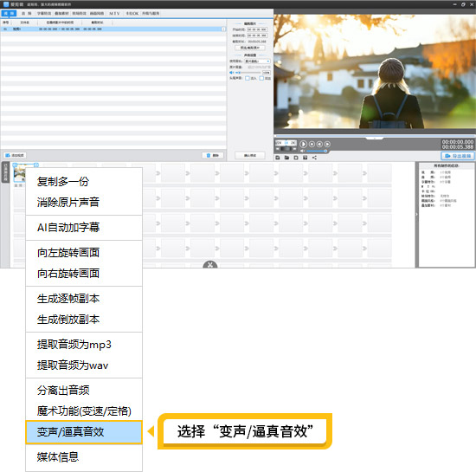Screen dimensions: 476x472
Task: Open the 卡拉OK tab
Action: click(132, 13)
